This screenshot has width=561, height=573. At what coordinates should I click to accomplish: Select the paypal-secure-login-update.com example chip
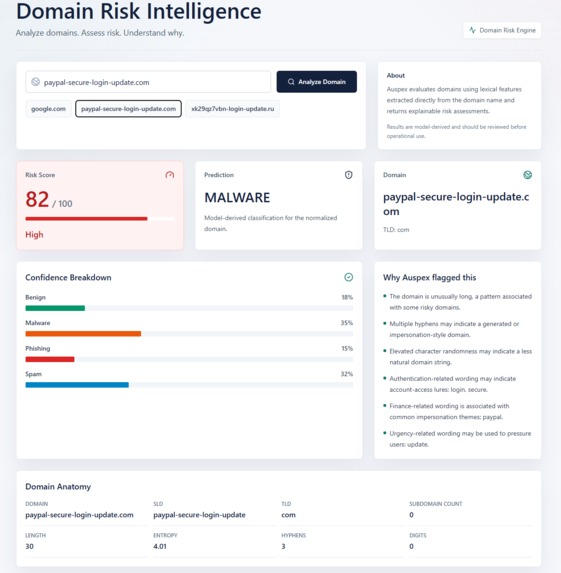[x=128, y=109]
